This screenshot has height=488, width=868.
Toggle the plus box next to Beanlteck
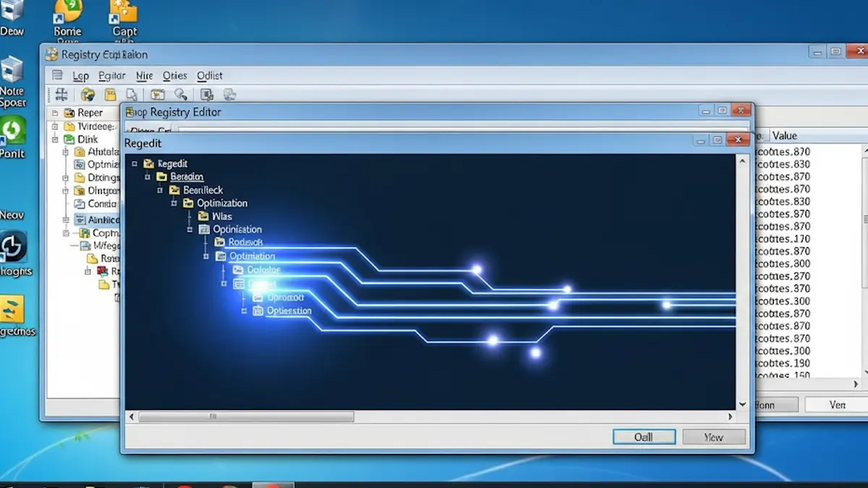[161, 190]
